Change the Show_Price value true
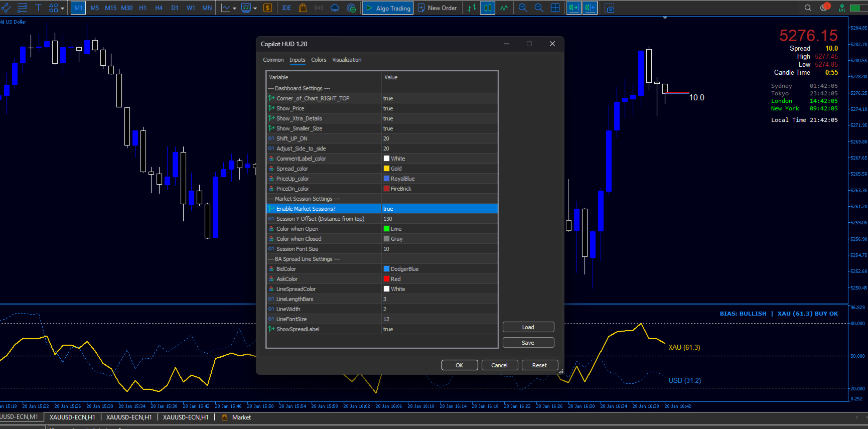This screenshot has height=429, width=868. point(440,108)
